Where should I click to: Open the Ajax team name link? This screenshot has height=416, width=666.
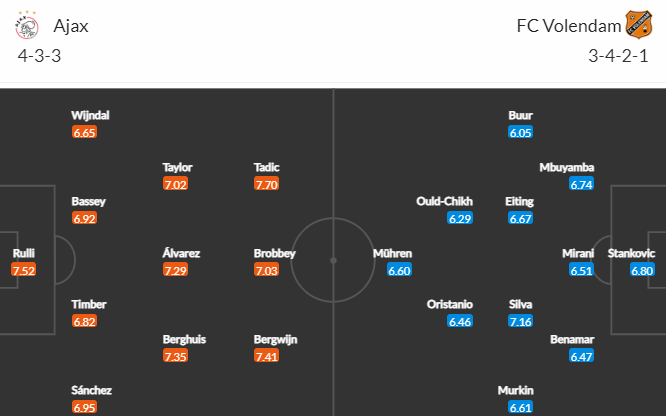click(71, 26)
